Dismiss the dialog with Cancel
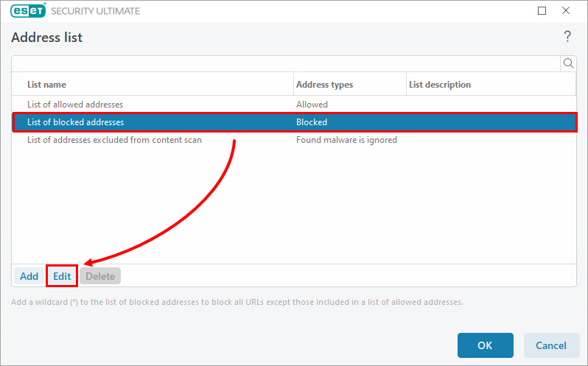 (551, 345)
